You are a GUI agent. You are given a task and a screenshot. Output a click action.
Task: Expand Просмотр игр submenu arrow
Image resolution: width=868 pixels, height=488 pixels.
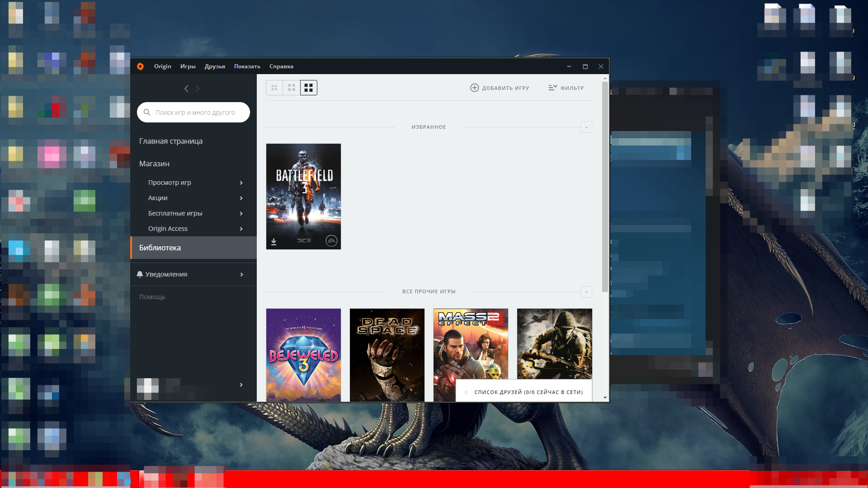point(241,183)
